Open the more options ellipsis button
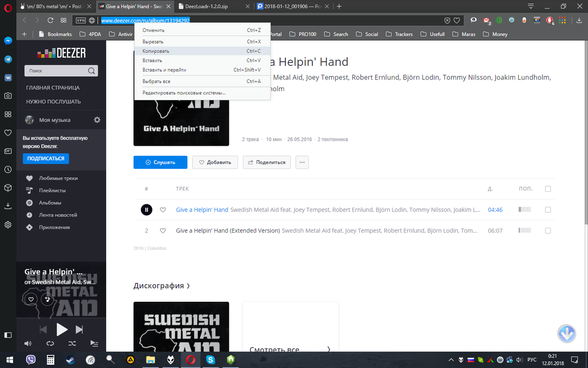 coord(302,162)
